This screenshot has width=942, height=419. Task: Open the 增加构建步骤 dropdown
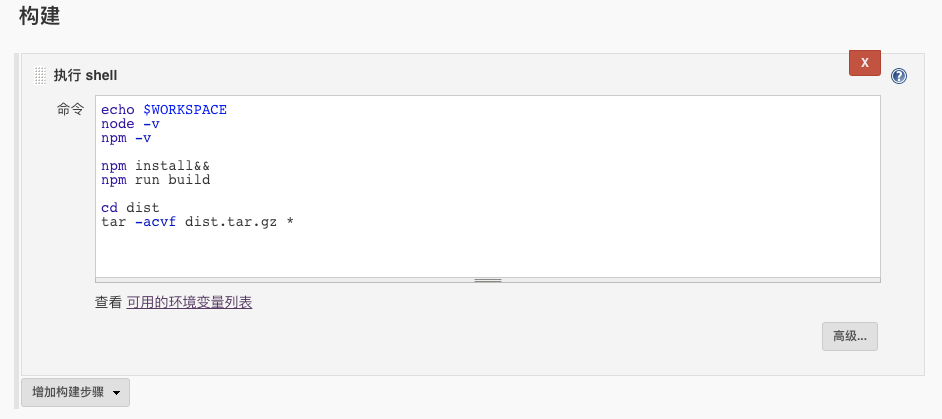68,393
